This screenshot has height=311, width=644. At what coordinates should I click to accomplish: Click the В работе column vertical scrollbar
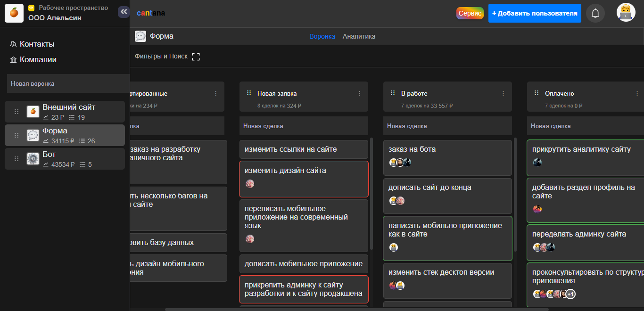[515, 194]
